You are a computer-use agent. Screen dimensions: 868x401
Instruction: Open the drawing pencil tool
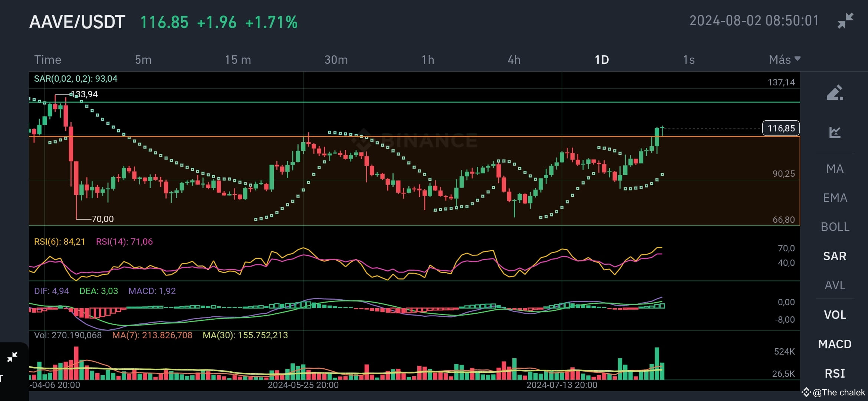coord(835,92)
